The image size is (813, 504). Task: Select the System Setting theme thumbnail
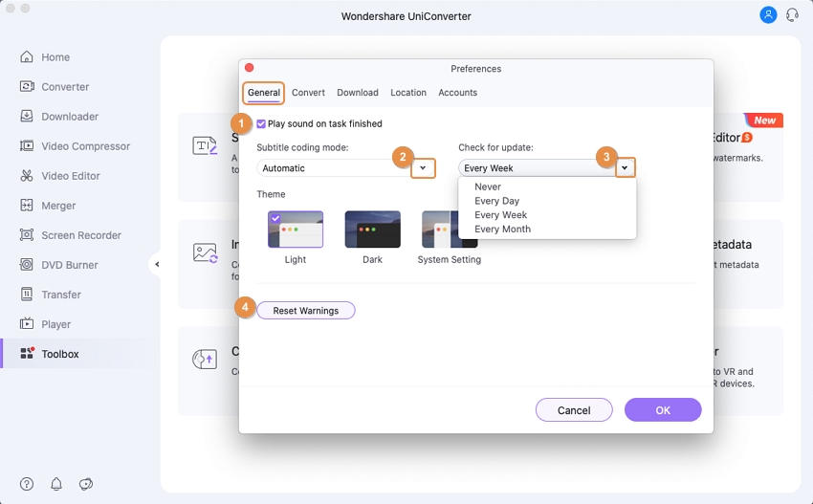449,230
